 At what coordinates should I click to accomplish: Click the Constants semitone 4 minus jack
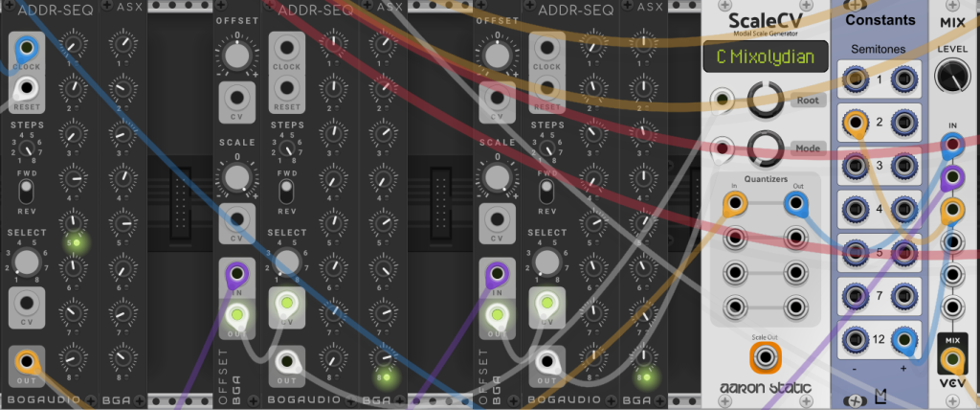[855, 209]
